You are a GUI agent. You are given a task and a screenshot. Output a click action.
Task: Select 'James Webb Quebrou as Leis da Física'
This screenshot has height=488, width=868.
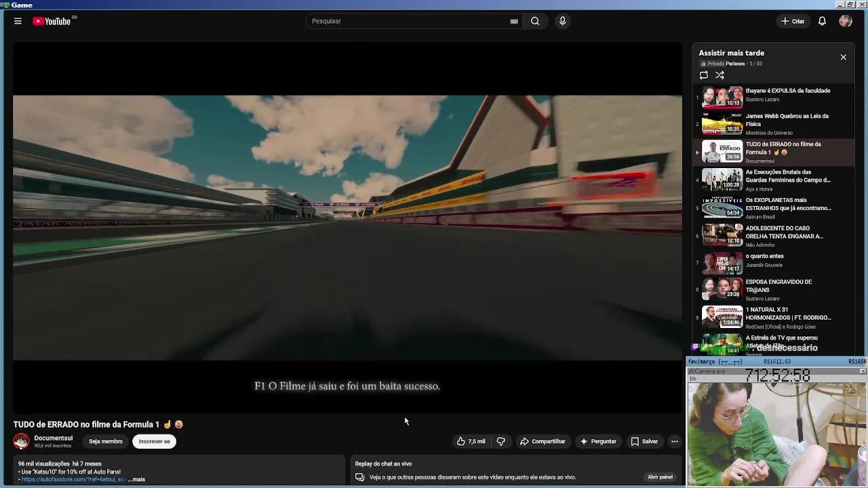click(x=787, y=120)
